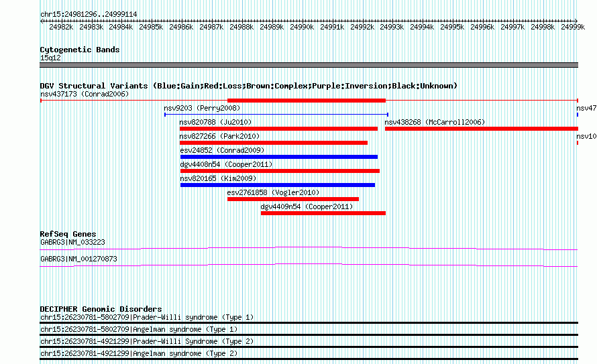Click the 24990k ruler tick label

click(x=302, y=27)
